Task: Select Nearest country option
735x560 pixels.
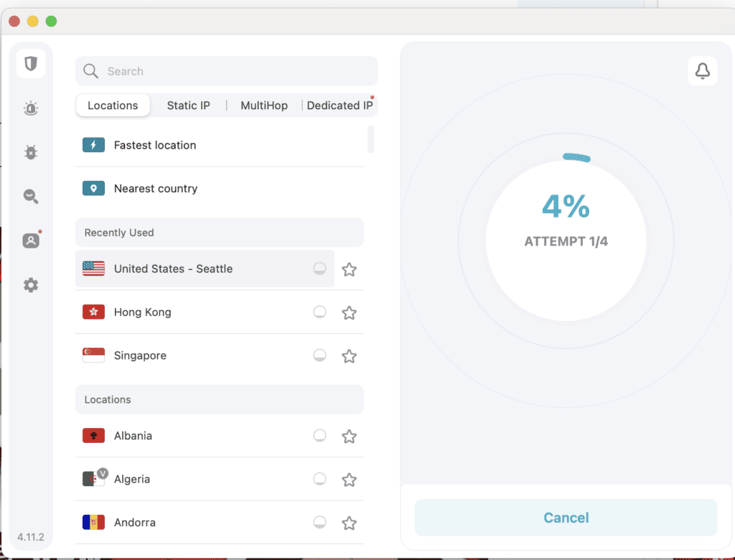Action: pos(155,189)
